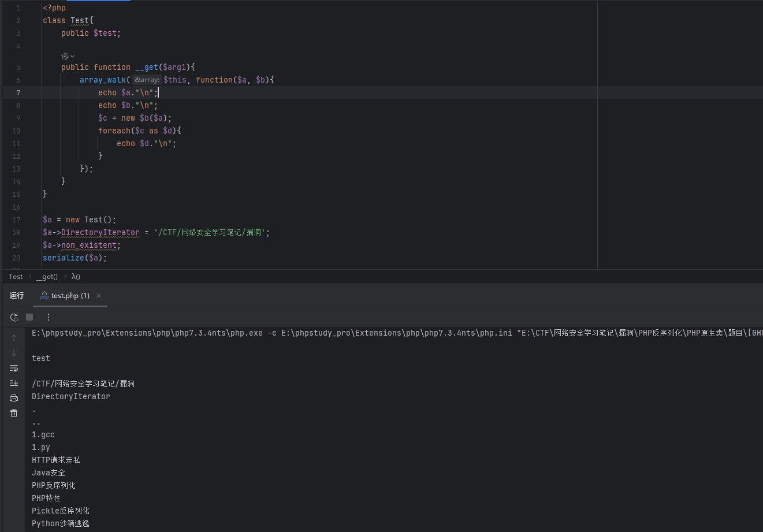Open the run toolbar more options menu

coord(49,317)
